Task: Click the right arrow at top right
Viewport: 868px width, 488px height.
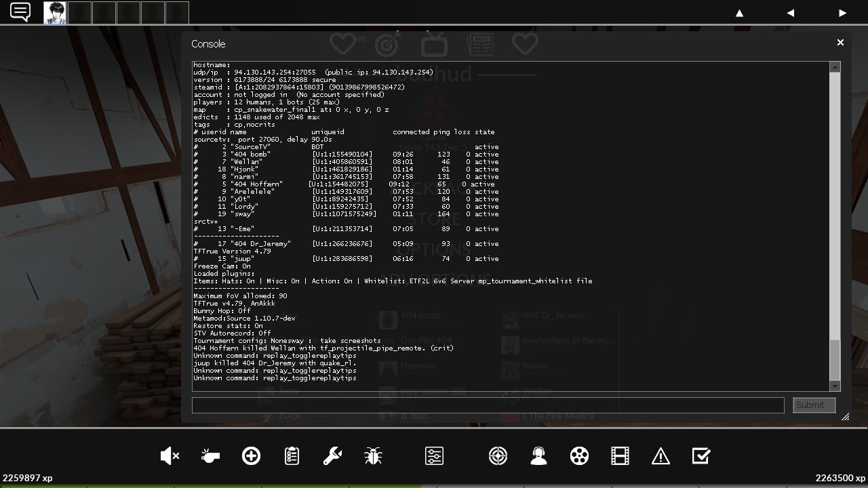Action: tap(842, 13)
